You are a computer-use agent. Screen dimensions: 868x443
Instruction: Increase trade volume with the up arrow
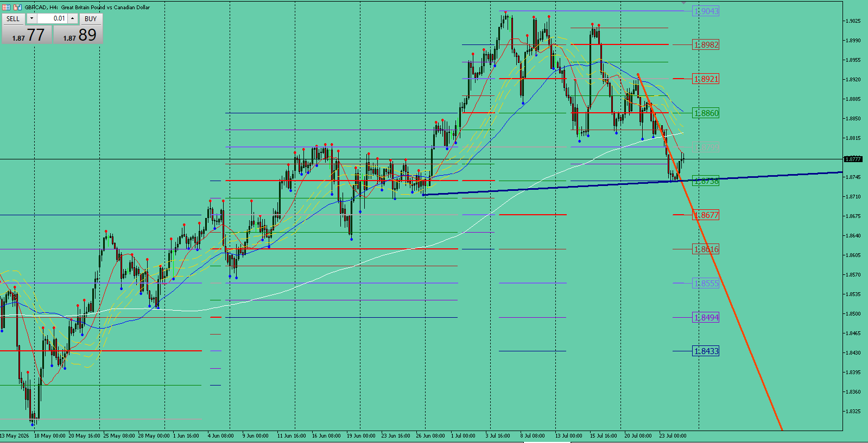72,18
